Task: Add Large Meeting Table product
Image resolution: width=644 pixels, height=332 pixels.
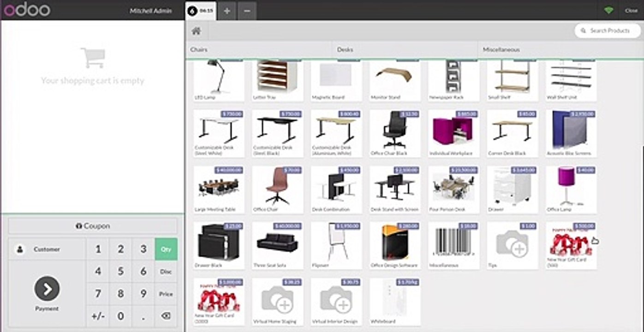Action: click(219, 190)
